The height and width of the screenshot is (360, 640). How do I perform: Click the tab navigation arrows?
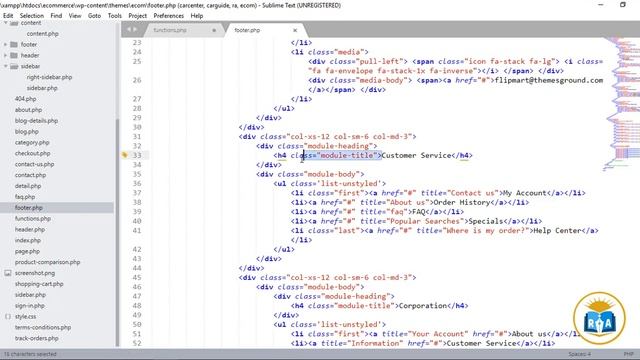131,30
